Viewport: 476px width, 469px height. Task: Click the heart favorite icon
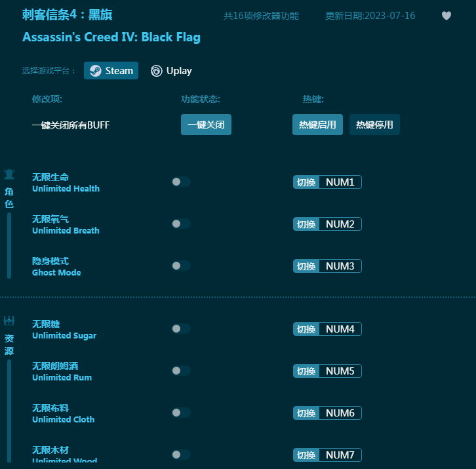pyautogui.click(x=446, y=16)
